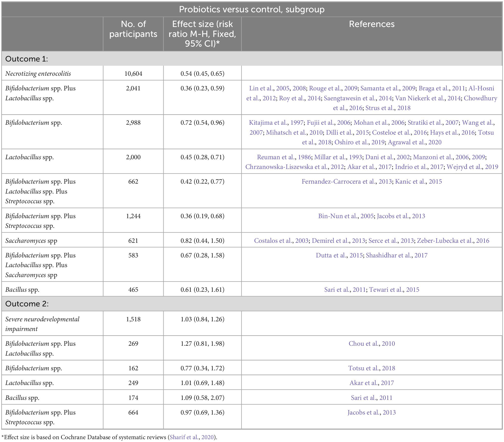
Task: Open the Dutta et al., 2015 citation
Action: pos(339,255)
